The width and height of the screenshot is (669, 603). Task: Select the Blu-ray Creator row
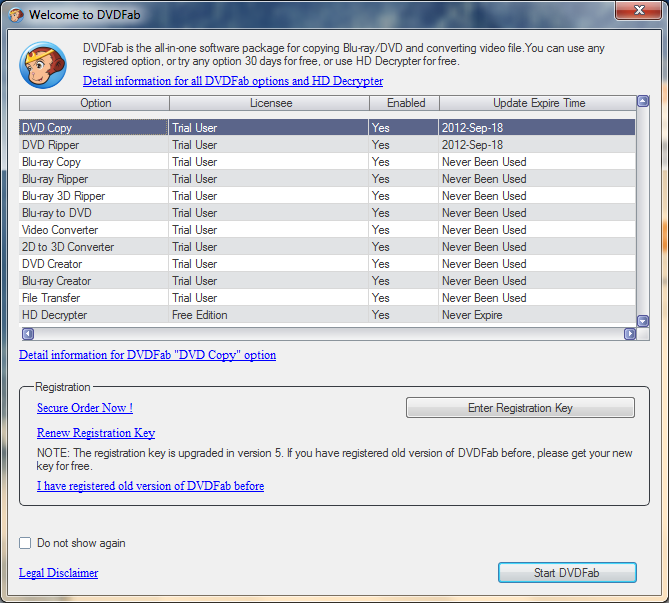click(327, 281)
